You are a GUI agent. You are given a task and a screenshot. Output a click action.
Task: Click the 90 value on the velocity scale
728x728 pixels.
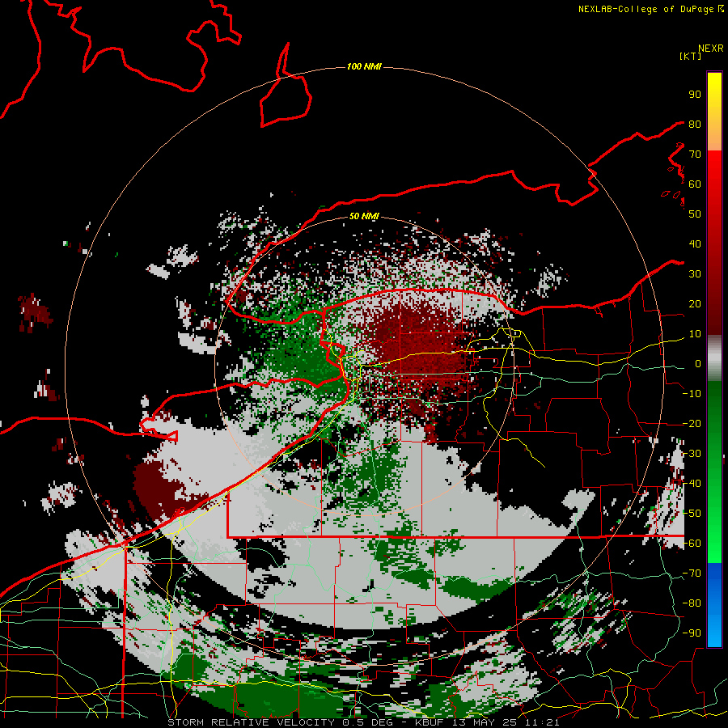[x=695, y=95]
